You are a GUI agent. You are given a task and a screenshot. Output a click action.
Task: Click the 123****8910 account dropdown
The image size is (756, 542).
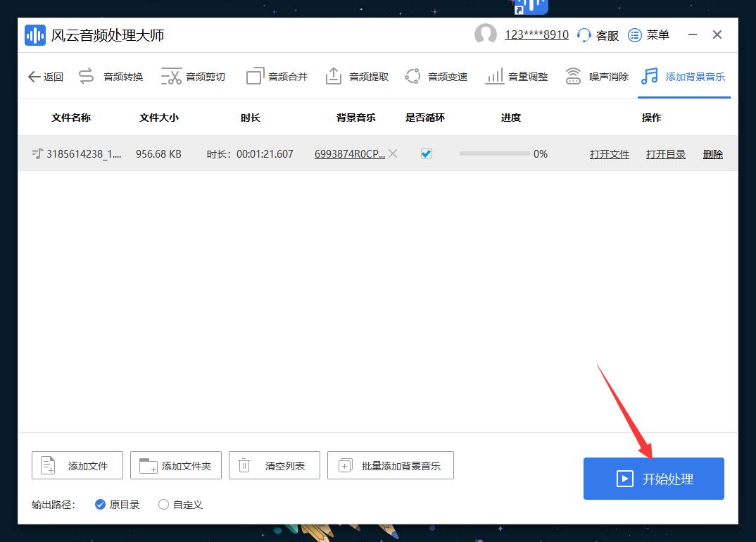tap(536, 34)
